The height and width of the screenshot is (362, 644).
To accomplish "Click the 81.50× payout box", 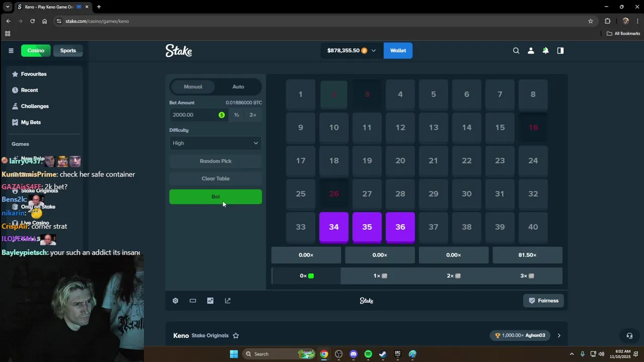I will tap(527, 255).
